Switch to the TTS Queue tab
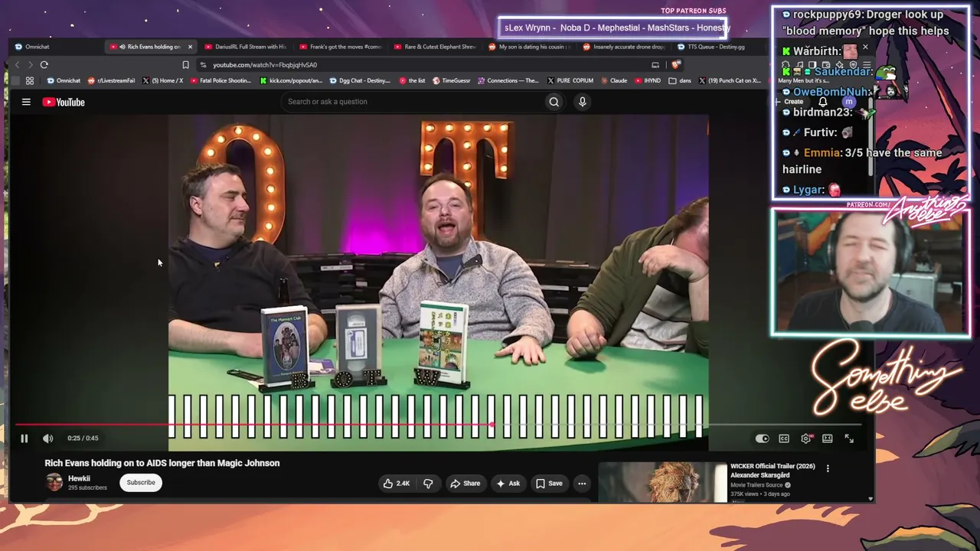Viewport: 980px width, 551px height. tap(711, 47)
